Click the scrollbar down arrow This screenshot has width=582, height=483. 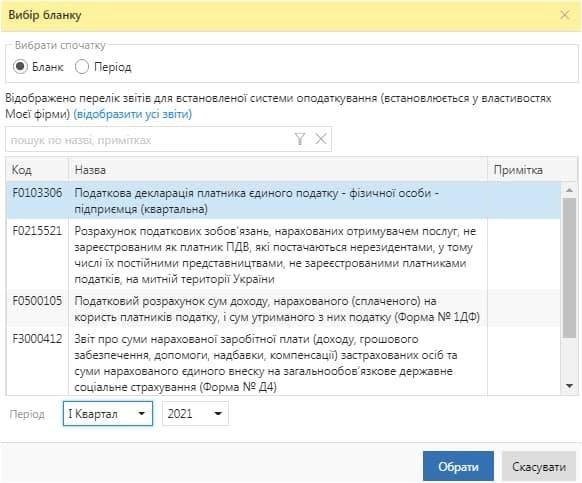click(x=569, y=386)
